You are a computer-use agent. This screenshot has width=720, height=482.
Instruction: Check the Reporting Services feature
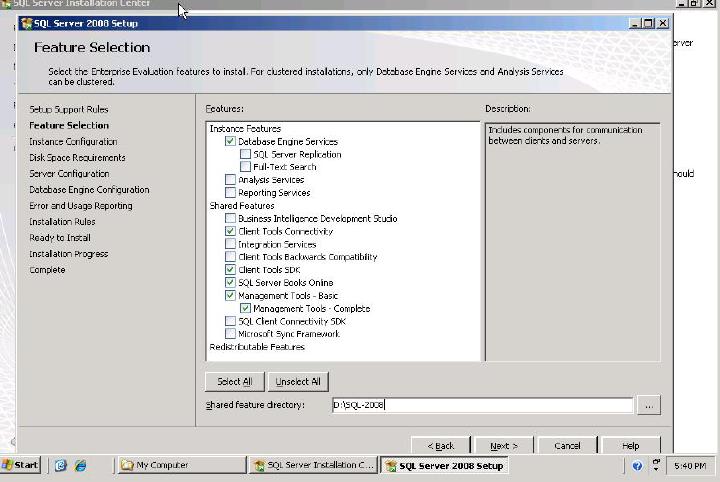pyautogui.click(x=230, y=192)
